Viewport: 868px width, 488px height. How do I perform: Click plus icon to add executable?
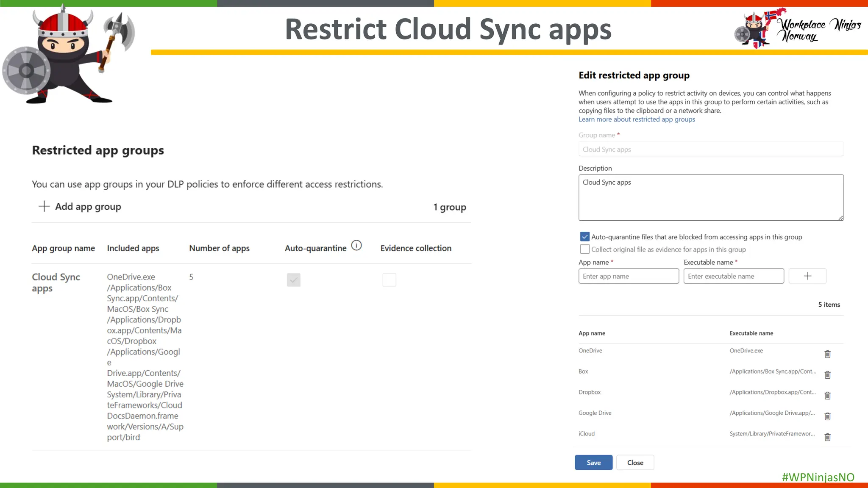coord(807,276)
